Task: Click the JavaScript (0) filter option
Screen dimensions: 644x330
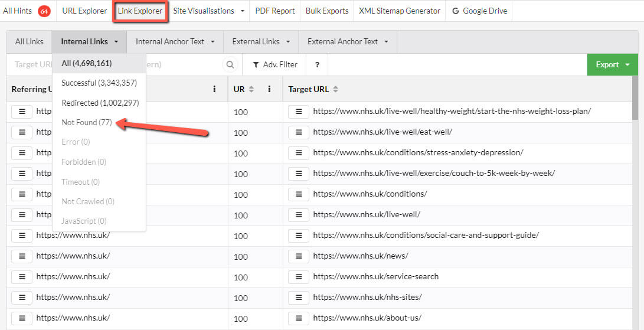Action: coord(99,221)
